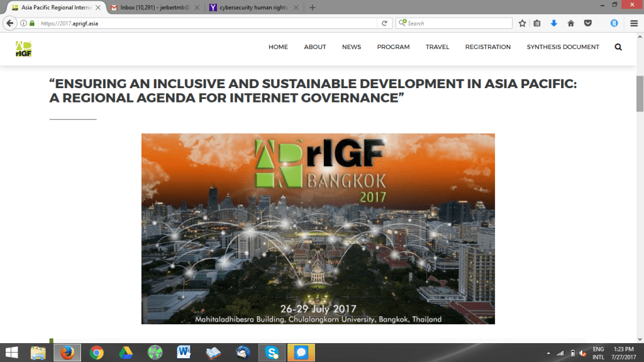
Task: Navigate to the TRAVEL page
Action: pos(437,47)
